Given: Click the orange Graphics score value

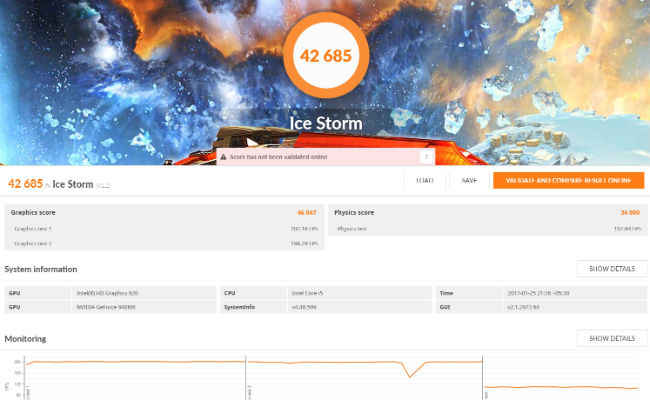Looking at the screenshot, I should tap(307, 212).
